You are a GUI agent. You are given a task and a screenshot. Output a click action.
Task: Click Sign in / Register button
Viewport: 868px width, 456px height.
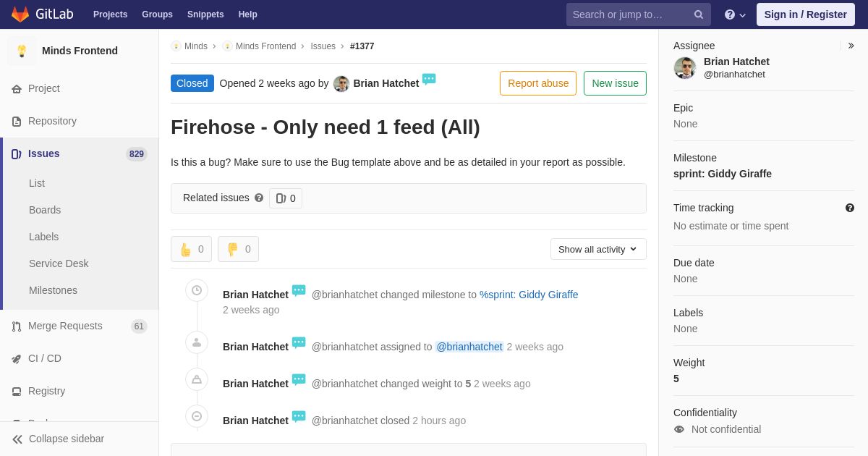806,14
